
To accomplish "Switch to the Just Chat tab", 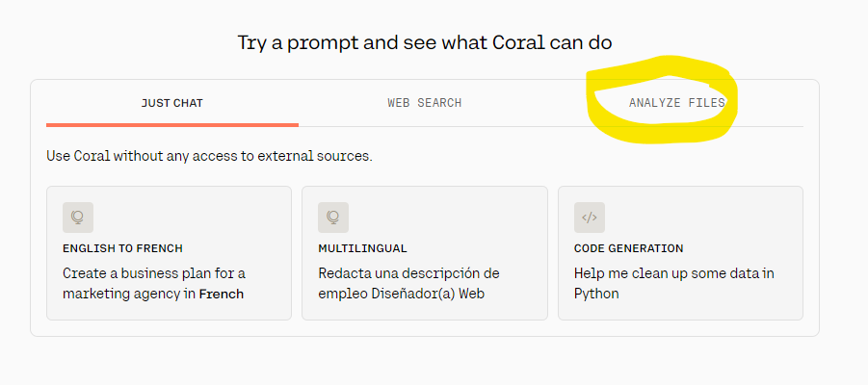I will pyautogui.click(x=172, y=103).
